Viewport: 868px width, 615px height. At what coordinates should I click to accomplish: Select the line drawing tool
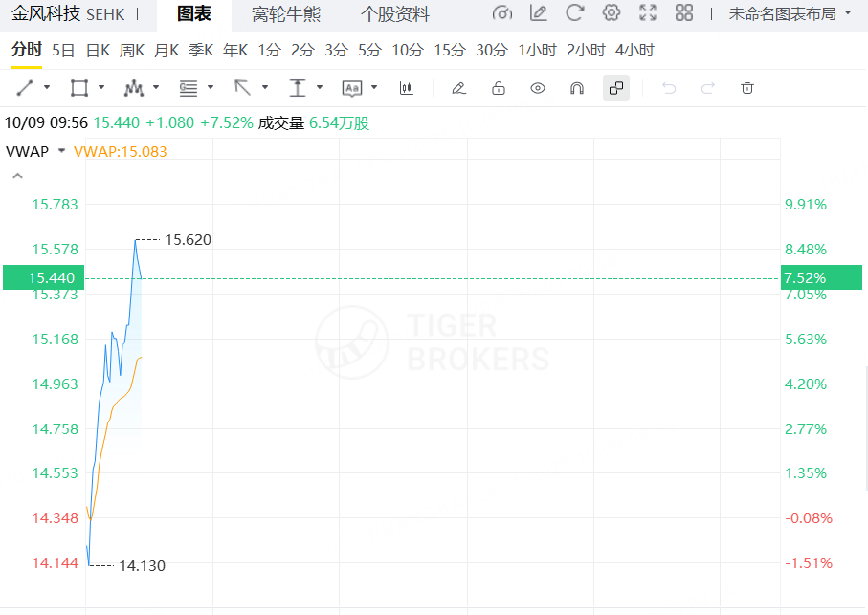tap(25, 88)
